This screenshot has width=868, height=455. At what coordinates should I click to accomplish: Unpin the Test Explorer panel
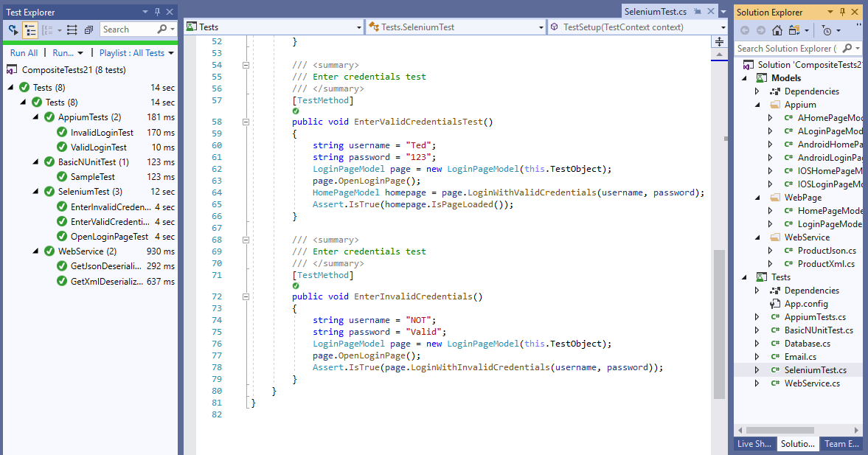click(x=157, y=11)
